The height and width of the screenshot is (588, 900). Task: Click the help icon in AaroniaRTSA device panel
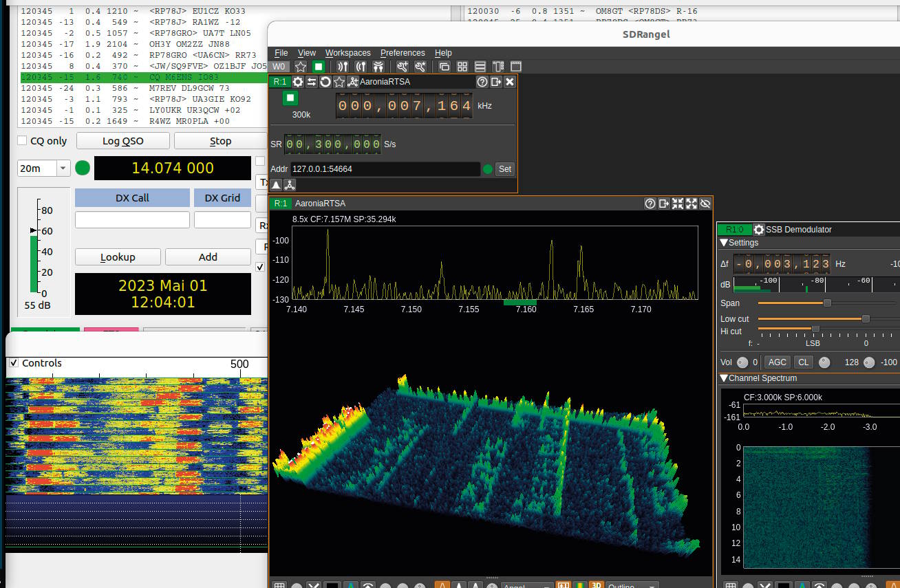tap(482, 82)
